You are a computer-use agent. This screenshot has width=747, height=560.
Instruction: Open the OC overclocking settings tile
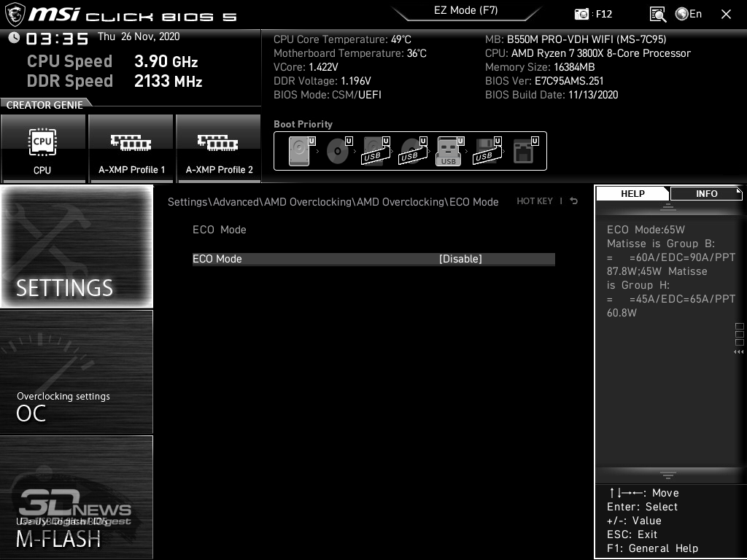click(77, 372)
